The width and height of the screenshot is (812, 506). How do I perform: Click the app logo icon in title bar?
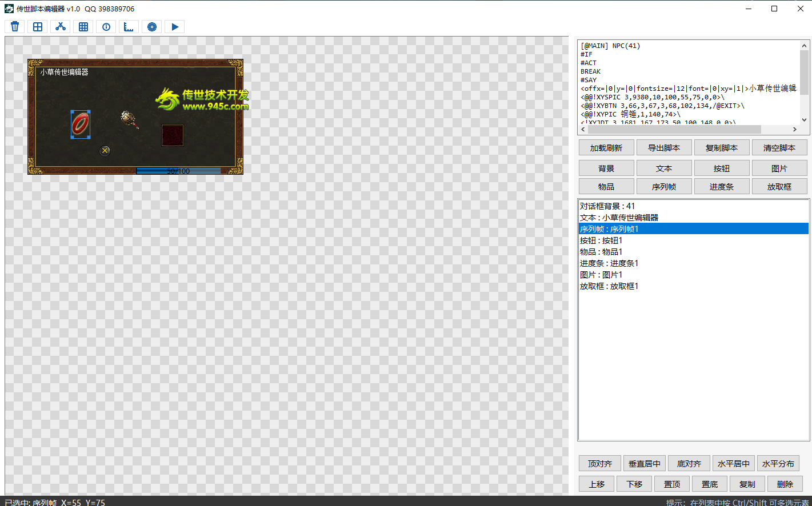point(9,9)
